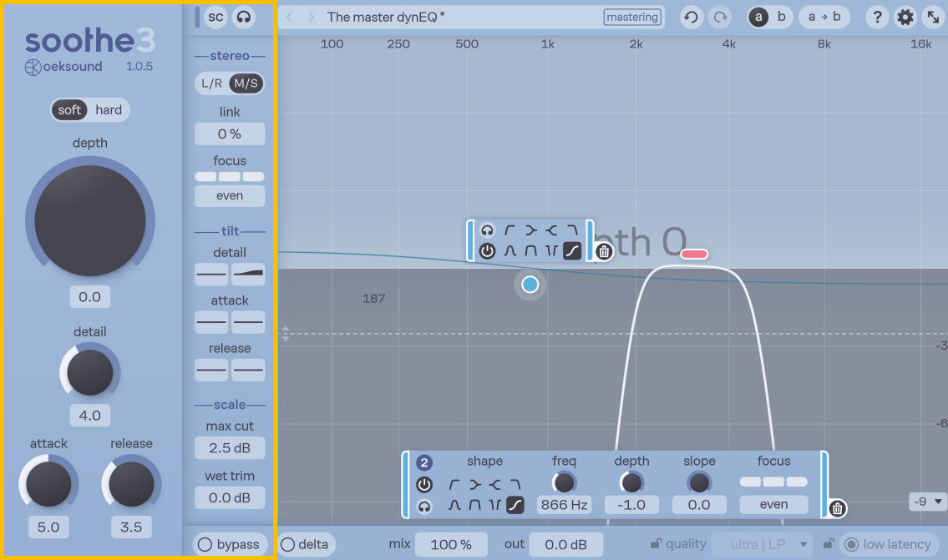948x560 pixels.
Task: Click the link 0 % field
Action: pos(230,134)
